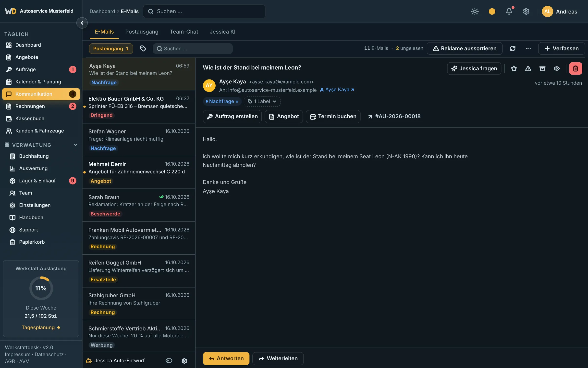Star the opened email

pyautogui.click(x=514, y=68)
